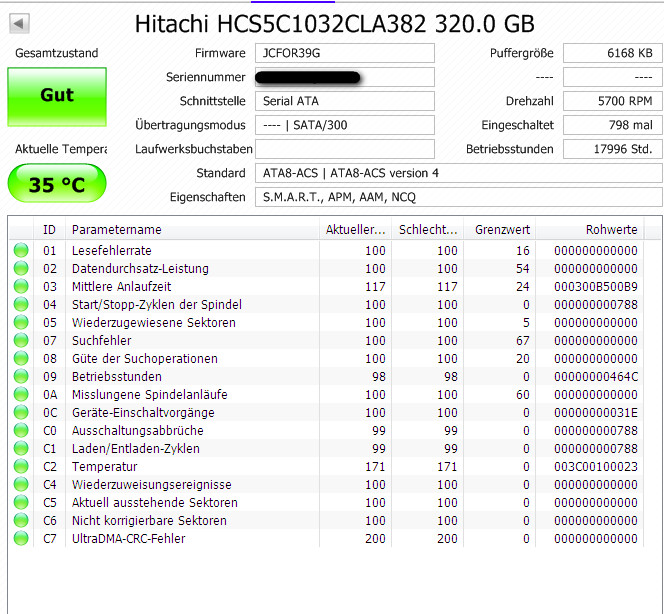This screenshot has height=614, width=664.
Task: Click the Parametername column header
Action: point(192,230)
